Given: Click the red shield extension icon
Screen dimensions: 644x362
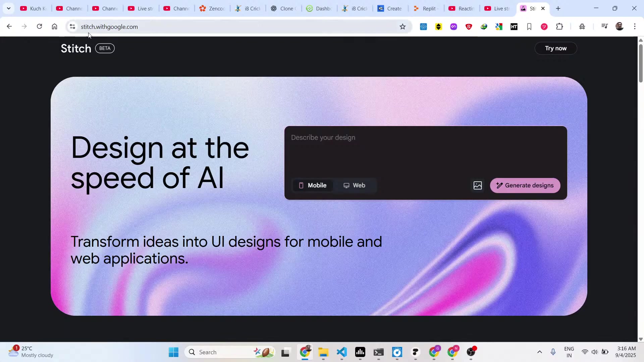Looking at the screenshot, I should 469,26.
